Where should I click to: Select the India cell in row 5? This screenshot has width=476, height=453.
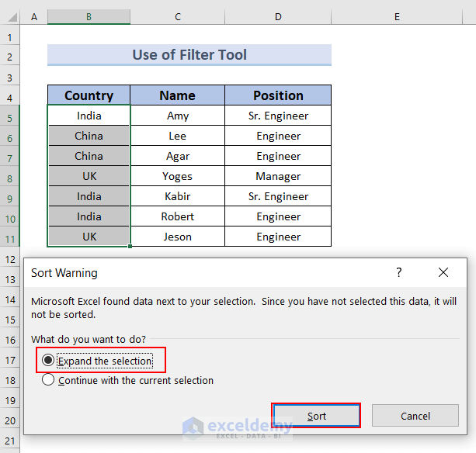[89, 116]
